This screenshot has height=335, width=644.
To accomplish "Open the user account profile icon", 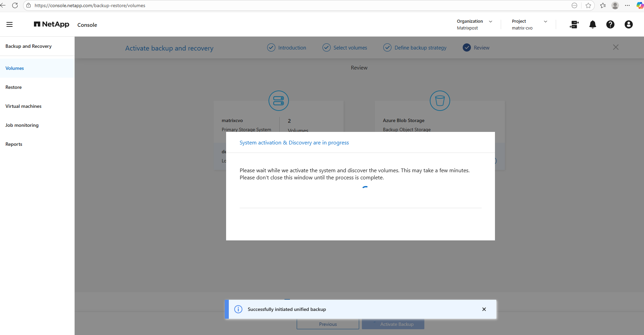I will (629, 24).
